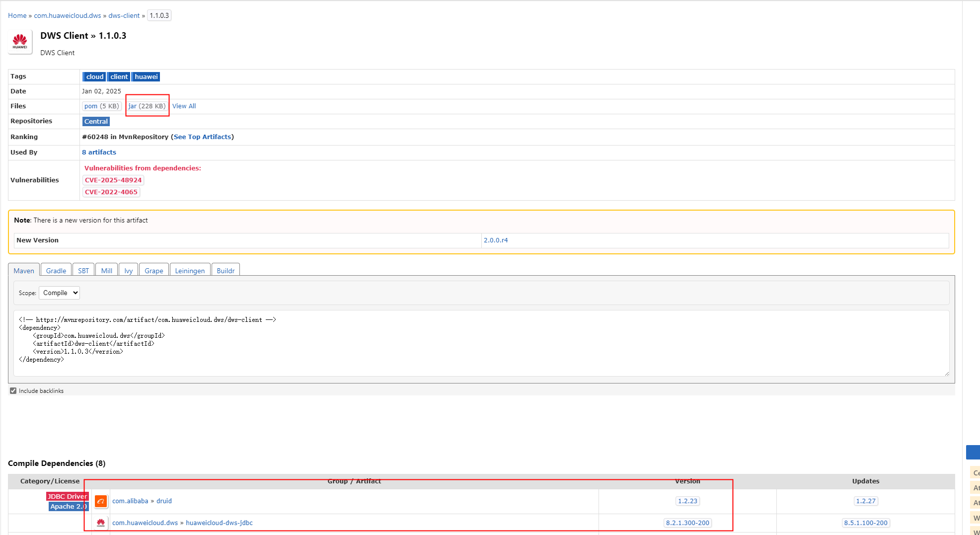This screenshot has width=980, height=535.
Task: Switch to the Mill tab
Action: click(x=107, y=271)
